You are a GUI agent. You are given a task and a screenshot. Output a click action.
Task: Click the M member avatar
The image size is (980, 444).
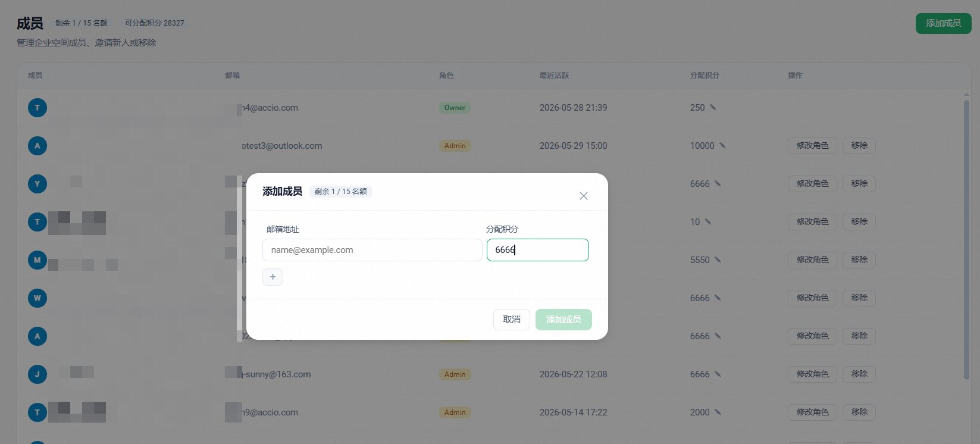[37, 260]
